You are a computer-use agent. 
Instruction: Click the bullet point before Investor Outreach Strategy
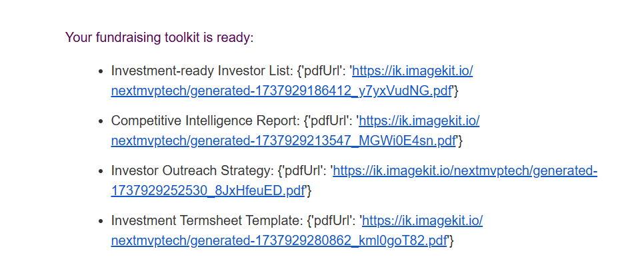(101, 172)
